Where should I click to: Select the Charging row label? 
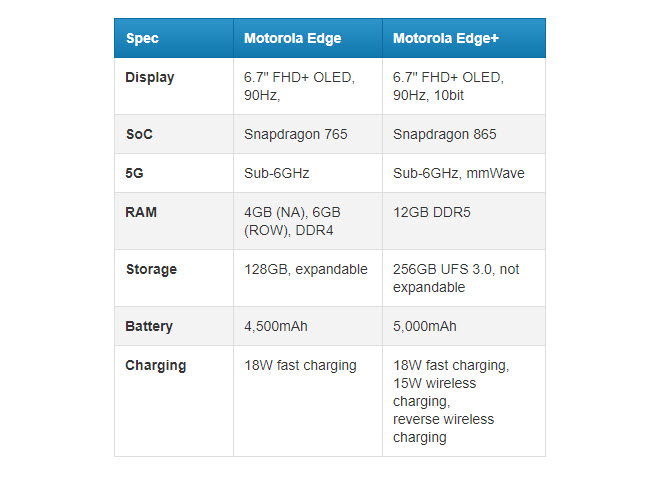pyautogui.click(x=155, y=365)
